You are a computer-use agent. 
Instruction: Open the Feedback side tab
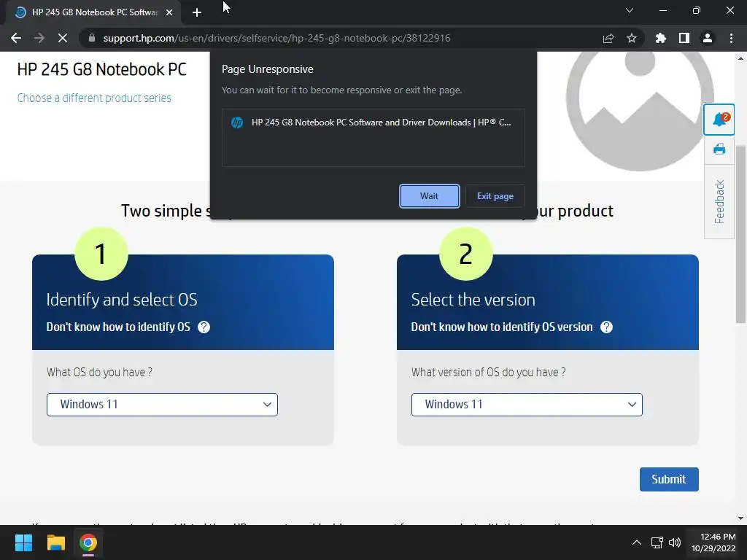tap(719, 201)
